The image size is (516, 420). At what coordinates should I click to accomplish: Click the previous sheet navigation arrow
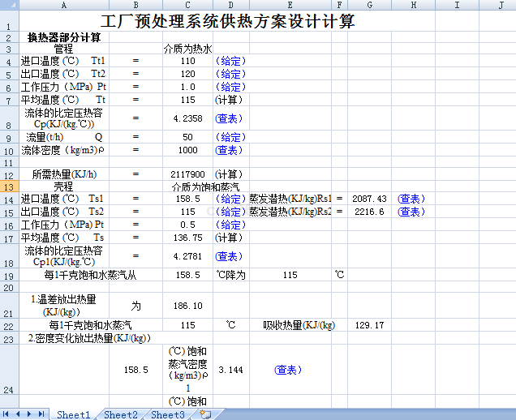point(18,414)
